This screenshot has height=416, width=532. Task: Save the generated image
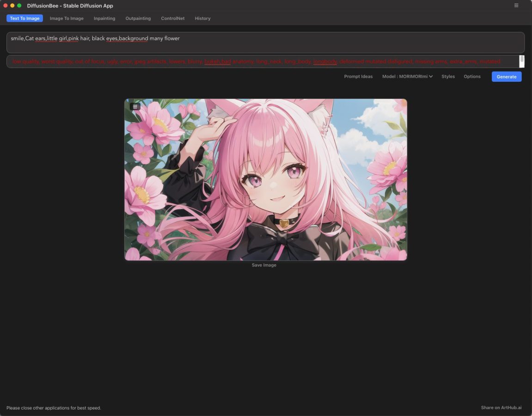point(264,265)
